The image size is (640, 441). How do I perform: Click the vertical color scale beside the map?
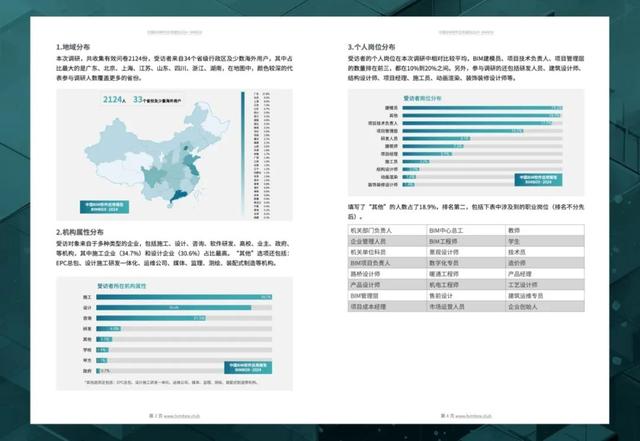coord(243,155)
